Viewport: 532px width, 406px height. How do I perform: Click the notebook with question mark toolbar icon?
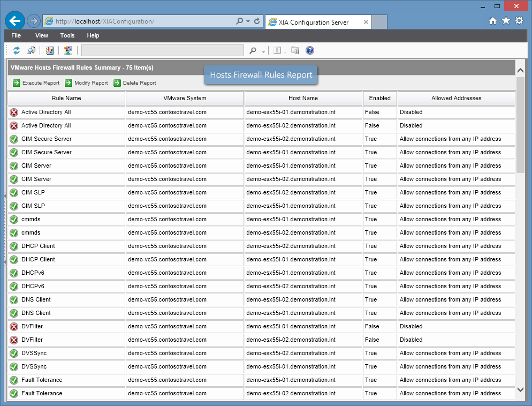(x=50, y=50)
